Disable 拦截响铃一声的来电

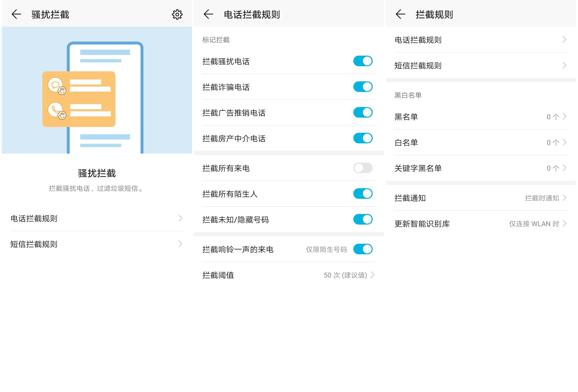(363, 249)
